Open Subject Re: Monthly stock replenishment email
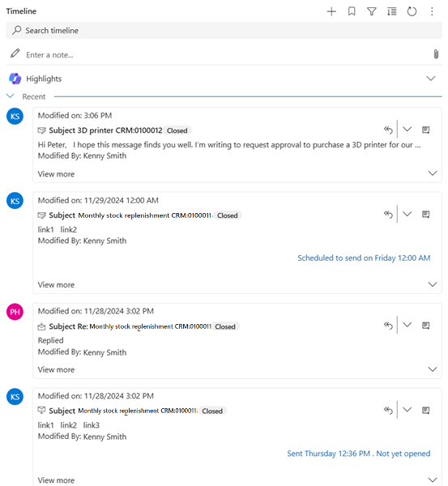The height and width of the screenshot is (486, 448). (x=130, y=326)
